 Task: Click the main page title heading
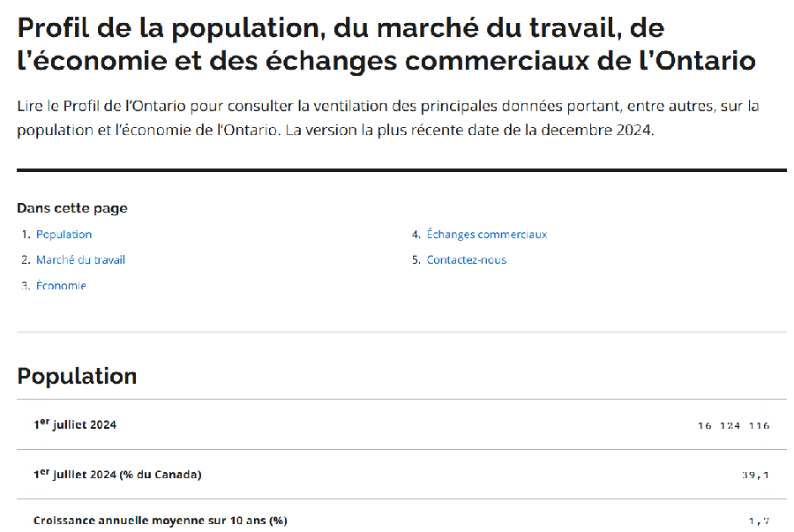point(386,45)
